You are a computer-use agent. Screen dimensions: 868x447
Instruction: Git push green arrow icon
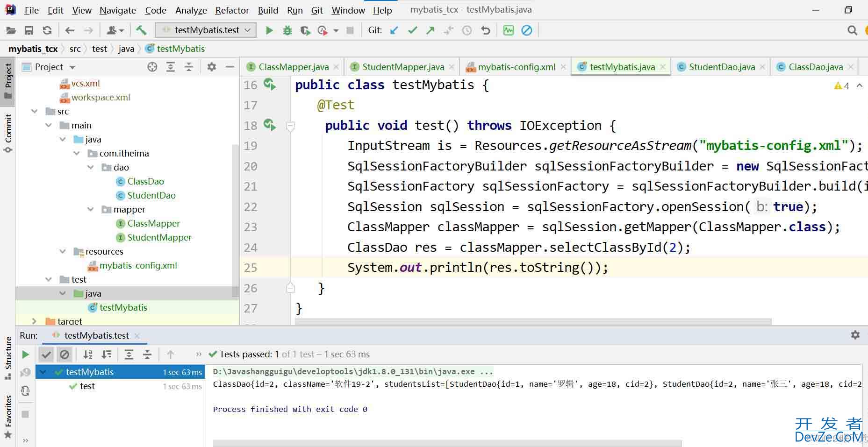point(430,30)
